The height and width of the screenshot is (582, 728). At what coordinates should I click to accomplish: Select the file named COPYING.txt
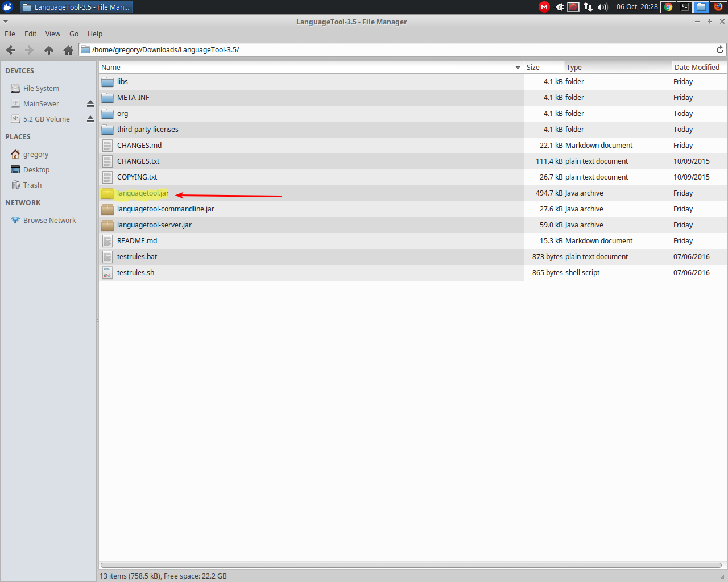[137, 177]
